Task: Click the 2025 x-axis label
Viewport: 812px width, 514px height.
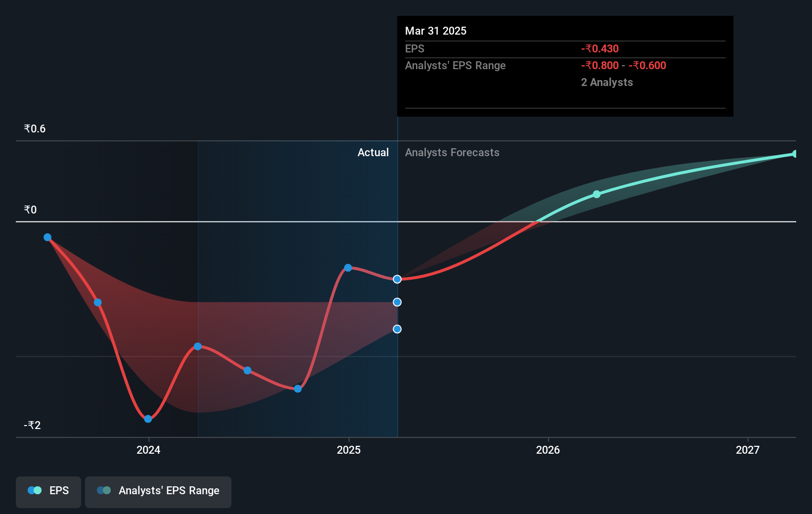Action: click(x=349, y=450)
